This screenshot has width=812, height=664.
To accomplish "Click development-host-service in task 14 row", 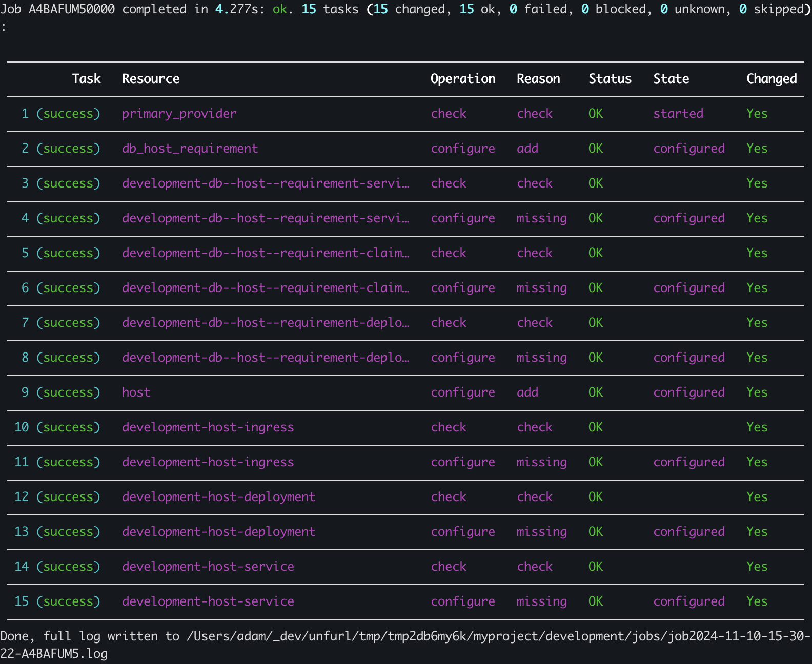I will [x=208, y=567].
